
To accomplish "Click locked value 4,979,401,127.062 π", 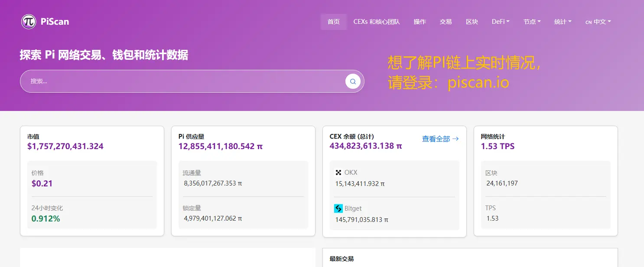I will [213, 218].
